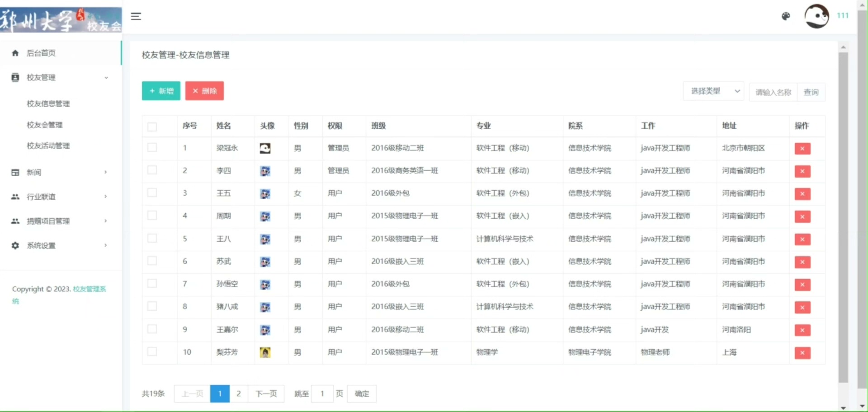Click the green 新增 button
Viewport: 868px width, 412px height.
click(x=161, y=91)
